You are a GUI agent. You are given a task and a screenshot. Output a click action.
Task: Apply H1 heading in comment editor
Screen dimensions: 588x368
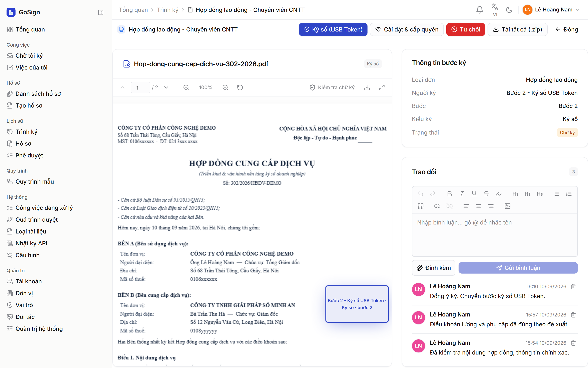[x=515, y=194]
